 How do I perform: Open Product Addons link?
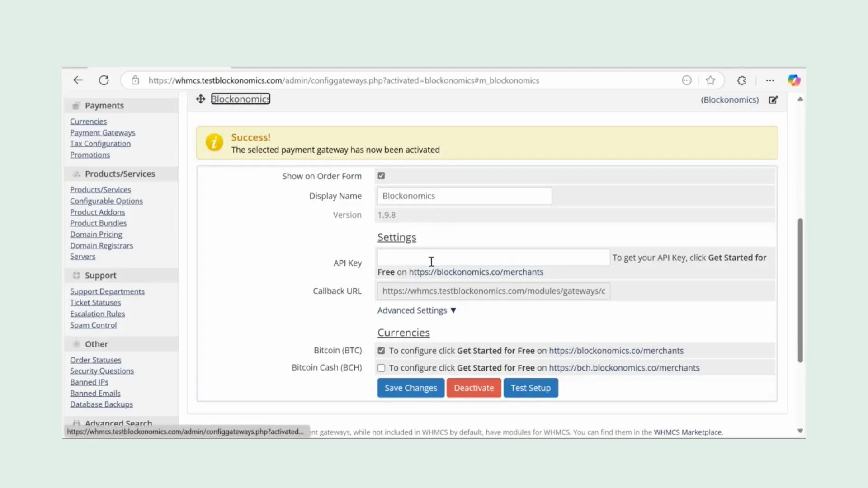click(x=97, y=212)
